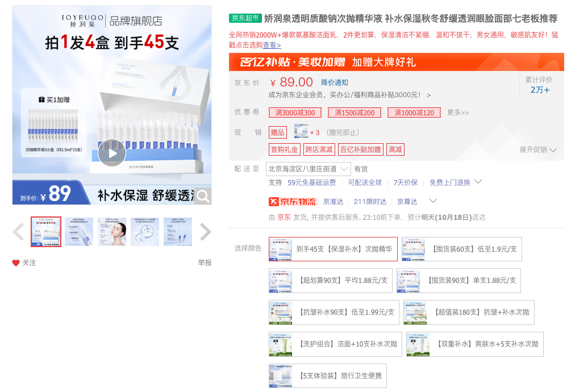Select 【囤货装60支】低至1.9元/支 option

point(462,249)
